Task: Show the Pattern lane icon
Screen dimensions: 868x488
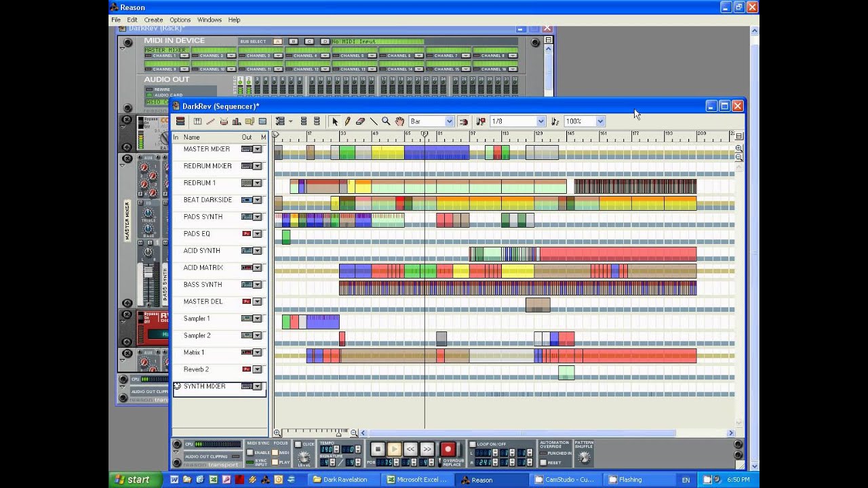Action: coord(249,121)
